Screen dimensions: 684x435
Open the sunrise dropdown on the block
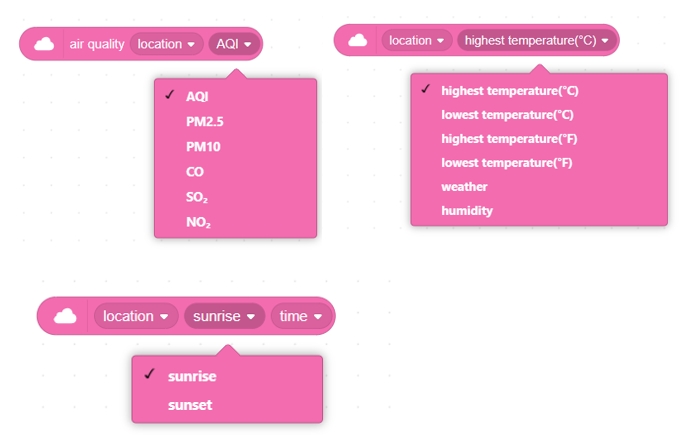(224, 316)
